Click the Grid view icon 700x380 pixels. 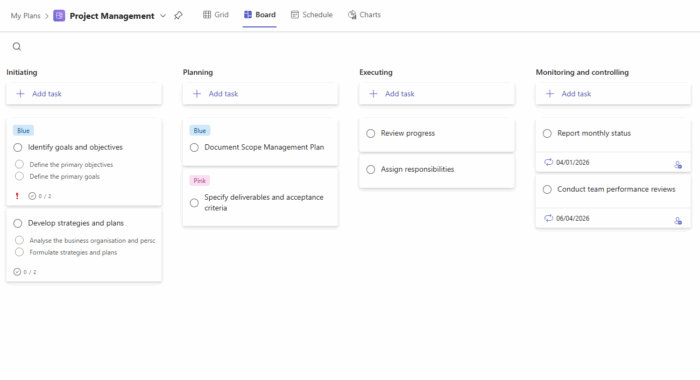(x=207, y=15)
